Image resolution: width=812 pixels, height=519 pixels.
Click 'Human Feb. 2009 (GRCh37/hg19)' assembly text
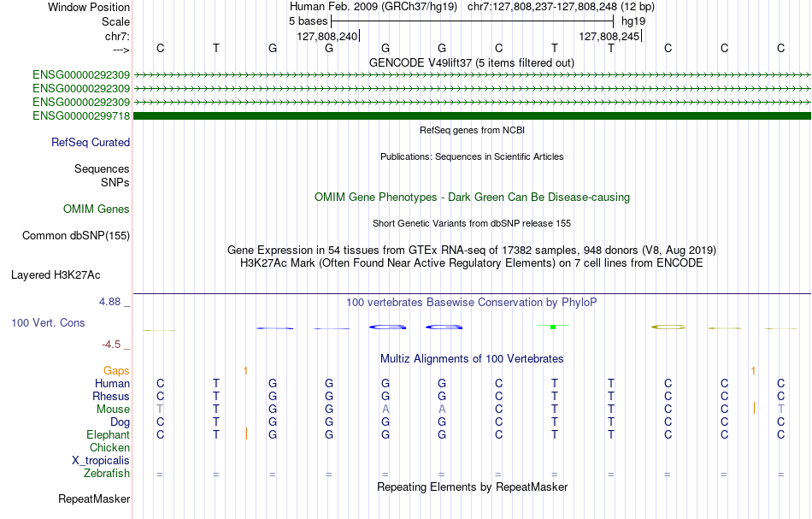point(374,7)
